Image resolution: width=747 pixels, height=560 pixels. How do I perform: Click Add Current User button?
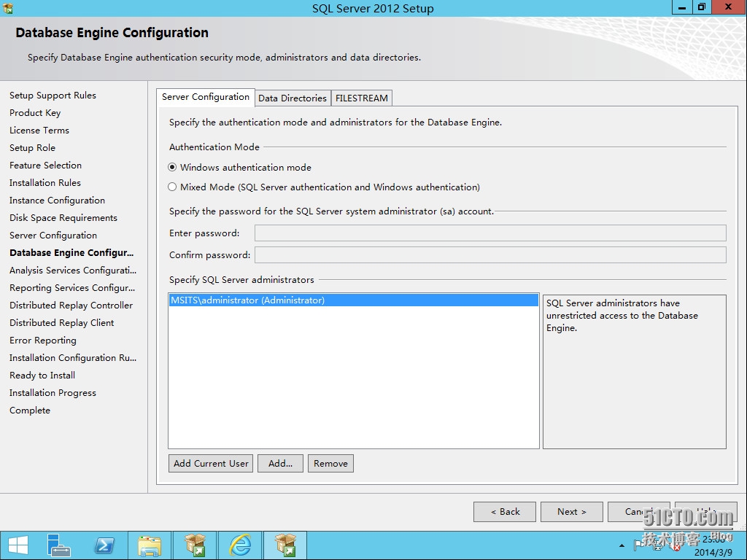tap(211, 463)
